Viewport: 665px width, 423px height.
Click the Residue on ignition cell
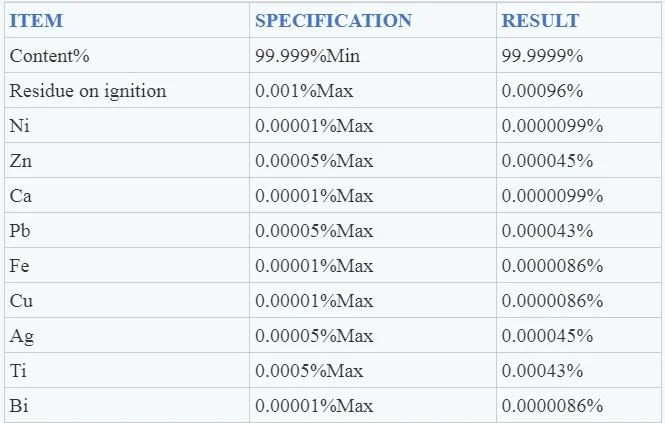point(88,91)
